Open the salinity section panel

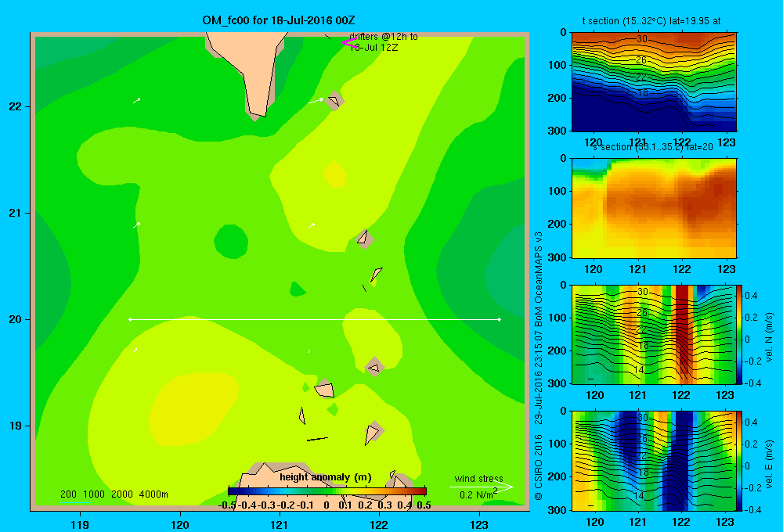click(654, 208)
